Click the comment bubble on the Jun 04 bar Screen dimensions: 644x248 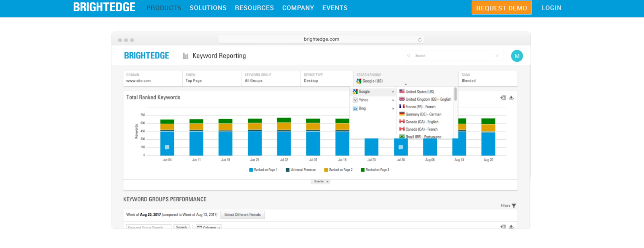(167, 147)
